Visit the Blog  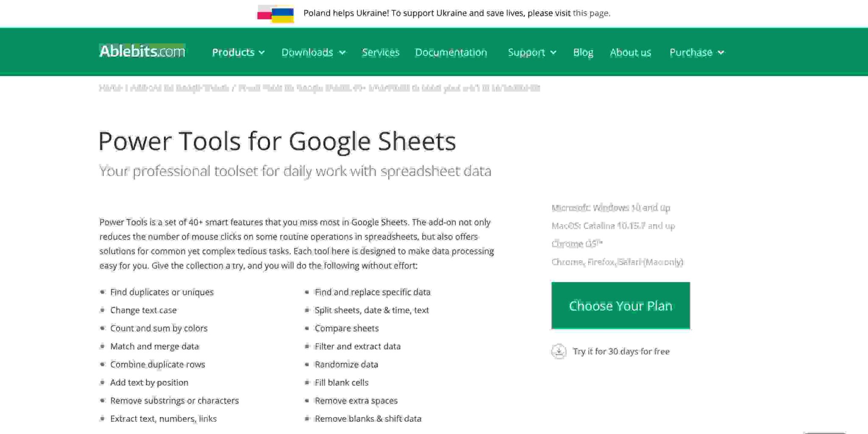pos(583,52)
